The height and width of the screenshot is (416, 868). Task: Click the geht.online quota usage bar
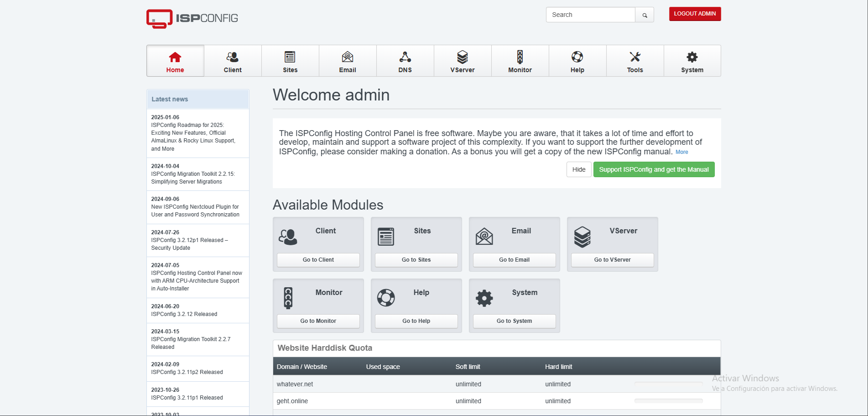669,401
